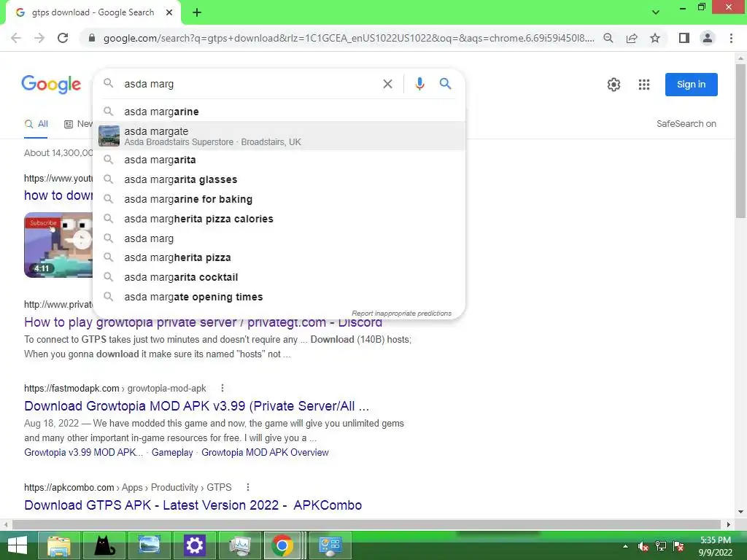This screenshot has width=747, height=560.
Task: Go forward using the browser forward arrow
Action: pyautogui.click(x=39, y=38)
